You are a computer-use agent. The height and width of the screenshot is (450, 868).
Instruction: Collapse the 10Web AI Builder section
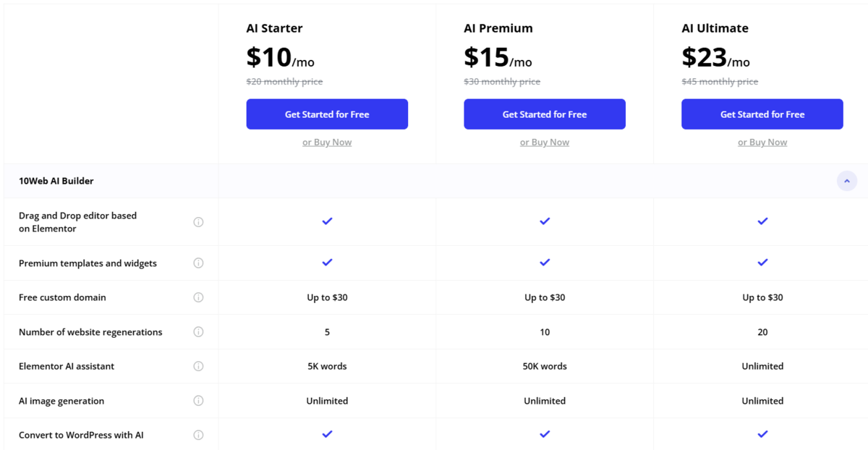pos(847,181)
